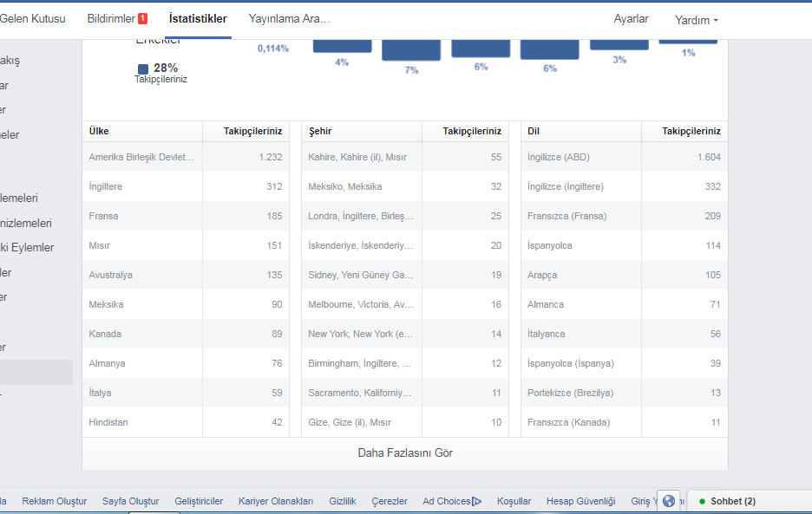Select the Birmingham, İngiltere city row
The height and width of the screenshot is (514, 812).
click(x=405, y=363)
